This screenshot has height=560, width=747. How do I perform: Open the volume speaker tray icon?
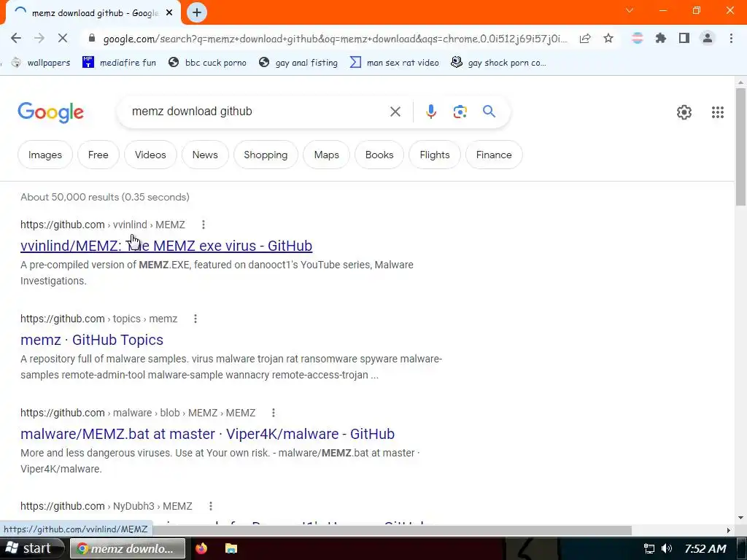tap(667, 548)
